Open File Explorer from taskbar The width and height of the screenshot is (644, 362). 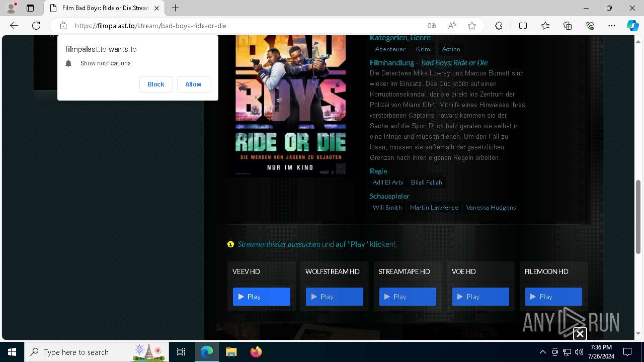[231, 352]
